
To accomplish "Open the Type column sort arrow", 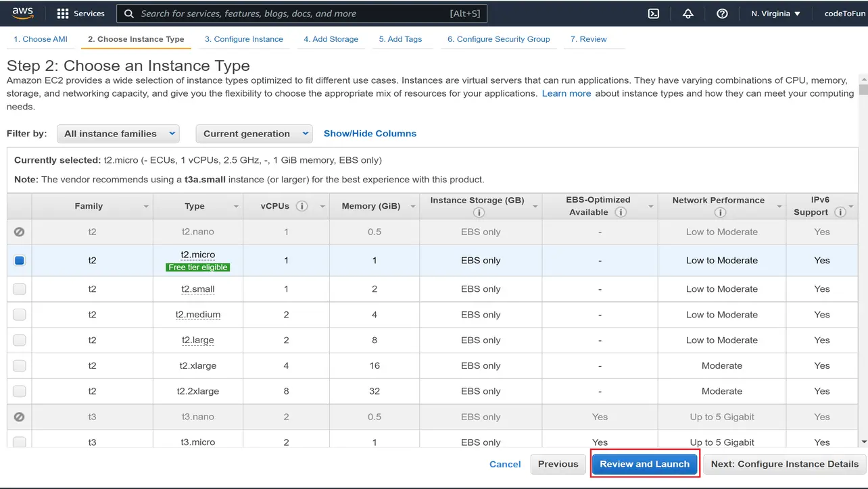I will coord(236,207).
